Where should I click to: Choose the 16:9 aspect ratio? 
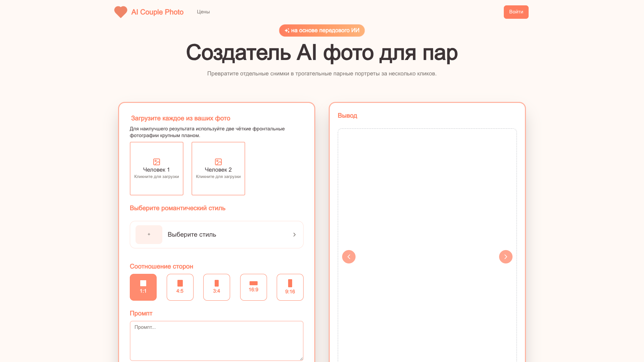click(x=254, y=287)
